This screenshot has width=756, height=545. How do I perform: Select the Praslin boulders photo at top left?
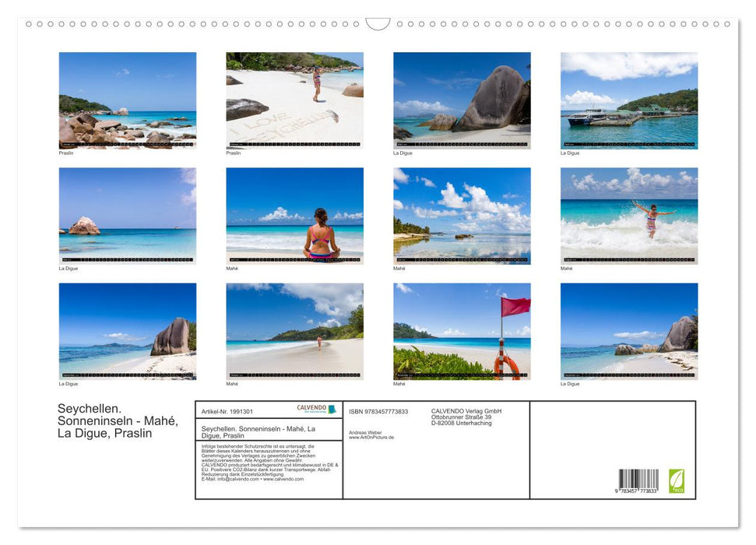coord(128,100)
